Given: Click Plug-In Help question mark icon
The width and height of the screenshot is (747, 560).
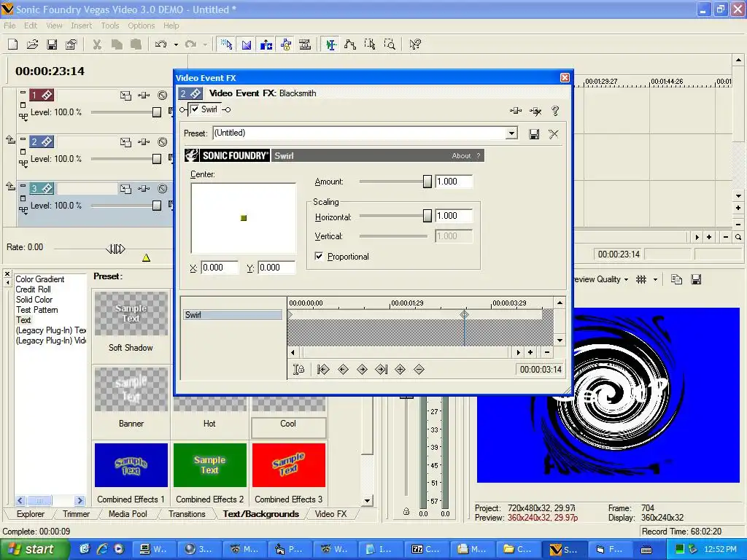Looking at the screenshot, I should pyautogui.click(x=555, y=111).
